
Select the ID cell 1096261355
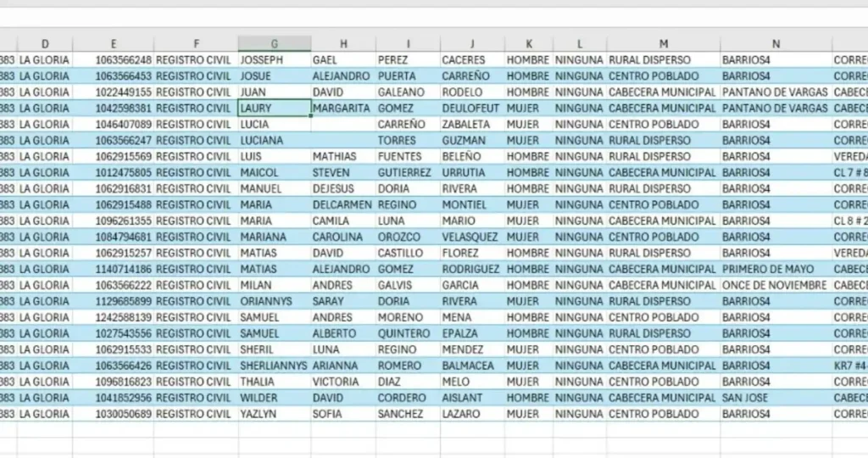(114, 221)
